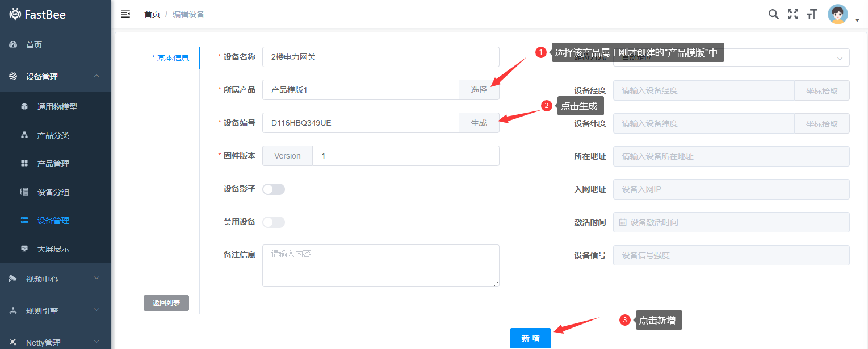Collapse the 设备管理 parent menu
Viewport: 868px width, 349px height.
[56, 77]
